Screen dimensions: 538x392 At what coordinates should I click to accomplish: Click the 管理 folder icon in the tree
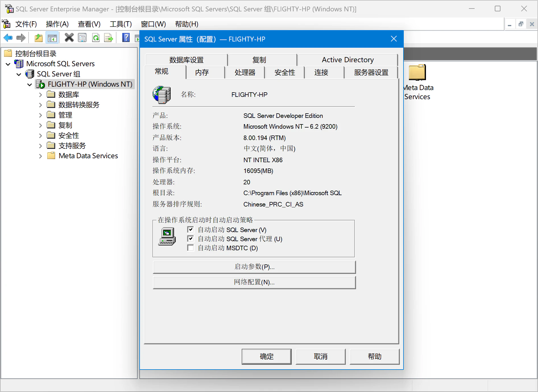click(x=51, y=114)
